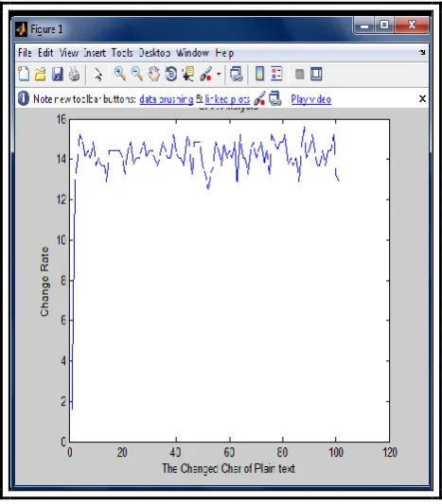Click the info icon in the notification bar

[x=24, y=98]
